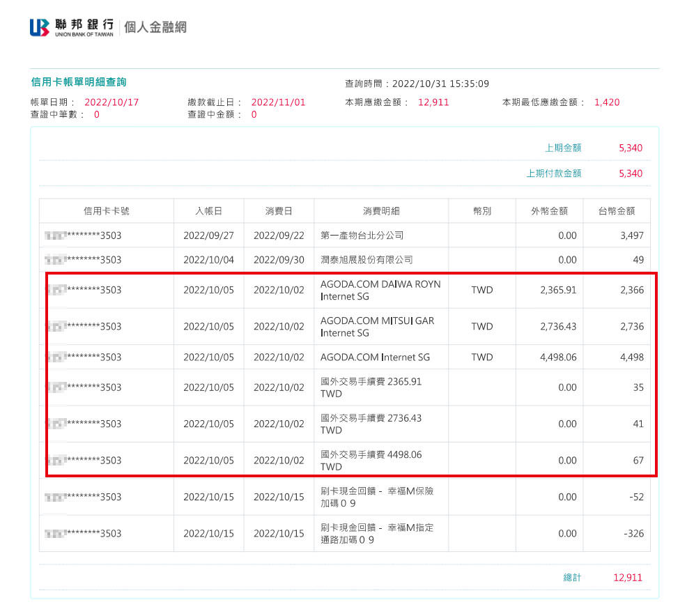Select the 繳款截止日 date 2022/11/01
The image size is (687, 616).
pos(277,102)
